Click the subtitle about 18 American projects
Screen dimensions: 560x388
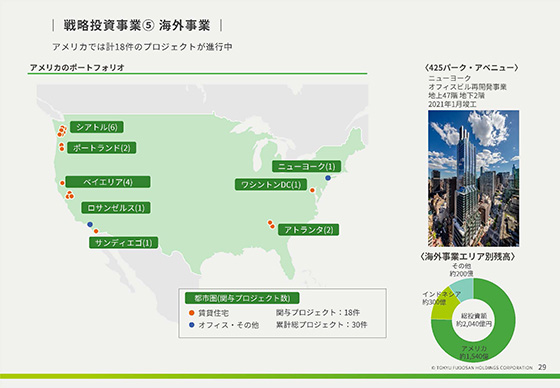tap(142, 47)
